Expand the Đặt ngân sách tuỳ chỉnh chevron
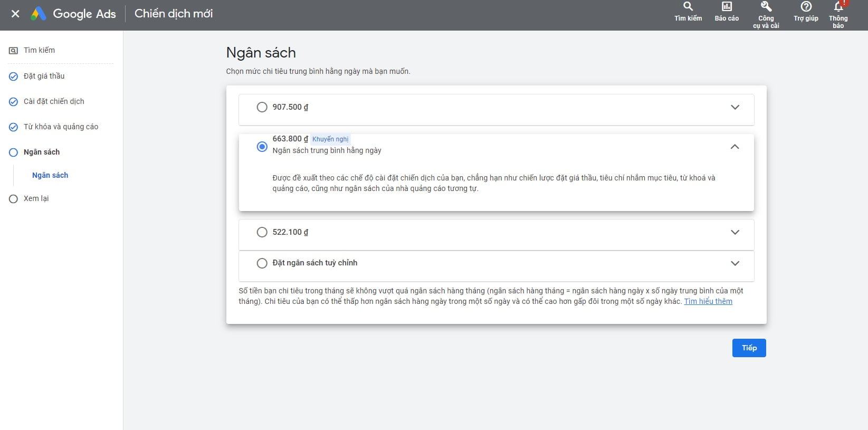Screen dimensions: 868x430 tap(735, 263)
